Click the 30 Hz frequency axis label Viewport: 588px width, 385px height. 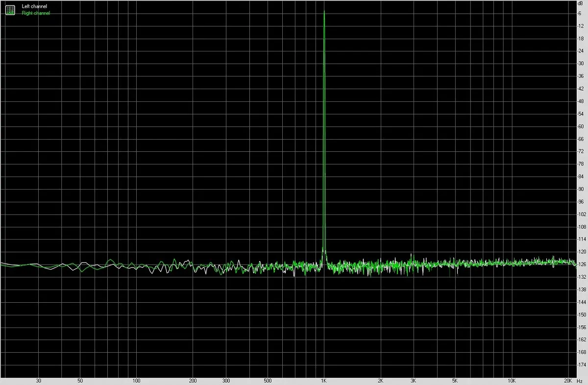38,381
